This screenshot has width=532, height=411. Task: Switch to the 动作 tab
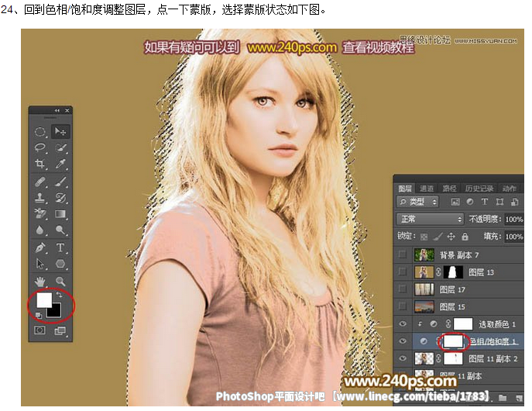509,189
